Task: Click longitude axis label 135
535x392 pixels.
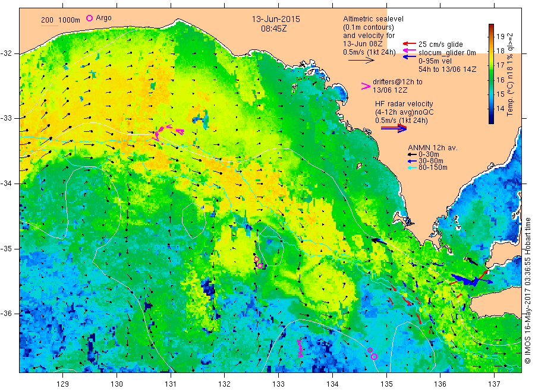Action: click(386, 384)
